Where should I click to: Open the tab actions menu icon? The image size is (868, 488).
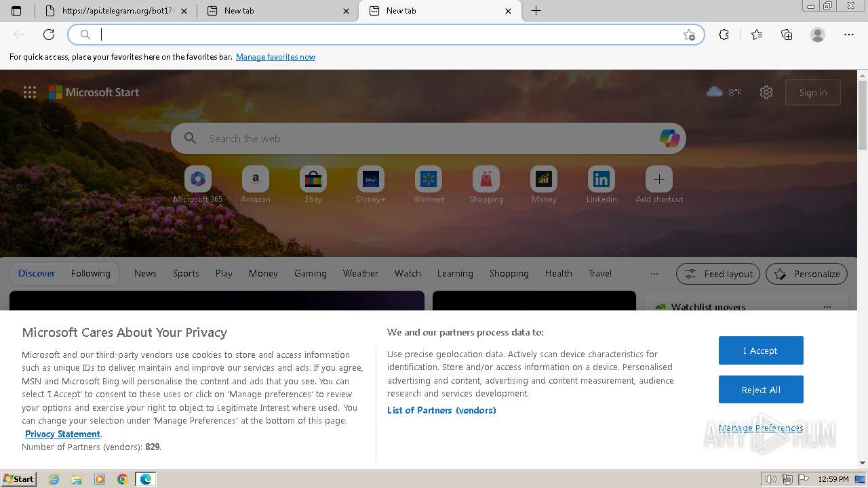pos(16,11)
